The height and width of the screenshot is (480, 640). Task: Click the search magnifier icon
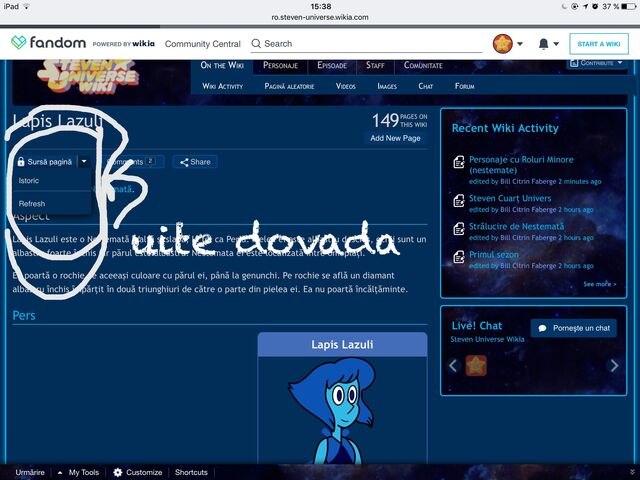pos(256,44)
